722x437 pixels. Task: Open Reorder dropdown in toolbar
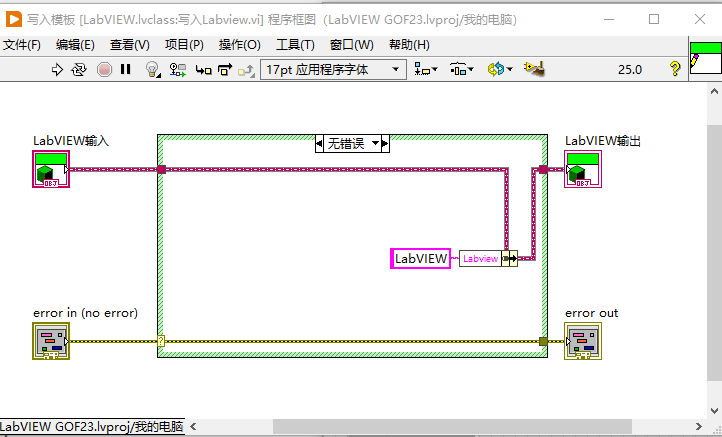pyautogui.click(x=500, y=70)
